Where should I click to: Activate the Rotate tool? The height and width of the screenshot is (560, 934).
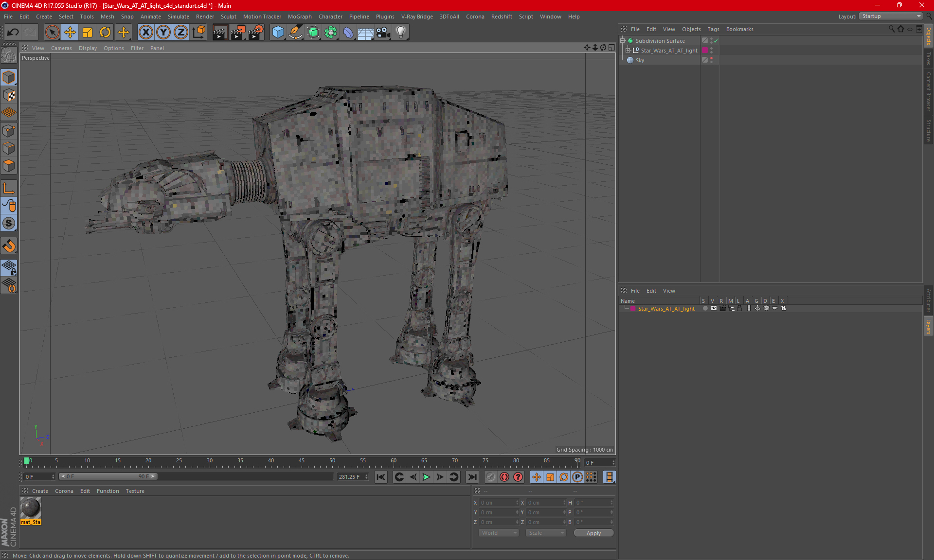tap(105, 33)
